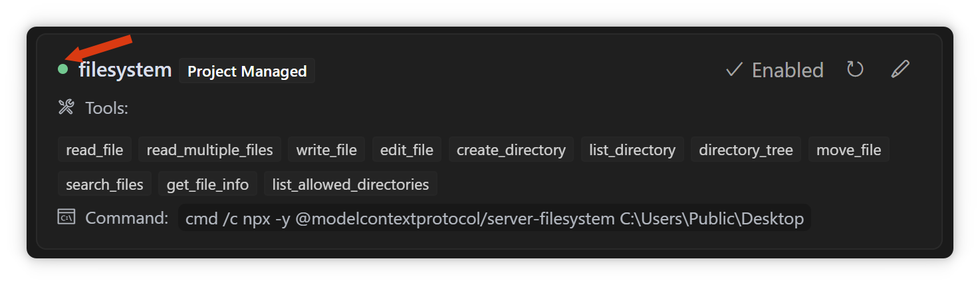Click the move_file tool chip

tap(848, 150)
